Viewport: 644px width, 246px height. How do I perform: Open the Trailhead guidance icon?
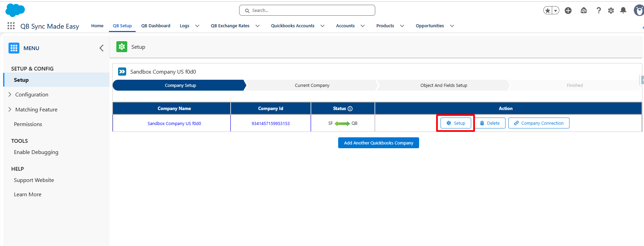[x=584, y=11]
